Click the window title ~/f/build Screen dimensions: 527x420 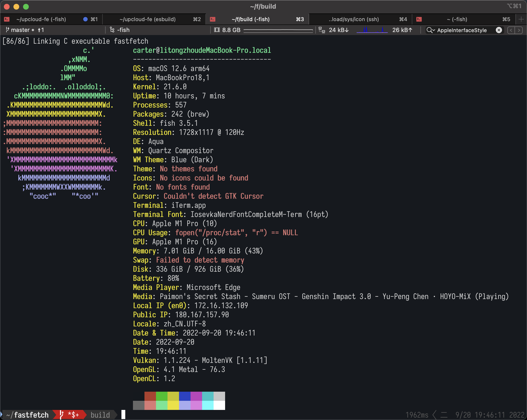pyautogui.click(x=263, y=6)
